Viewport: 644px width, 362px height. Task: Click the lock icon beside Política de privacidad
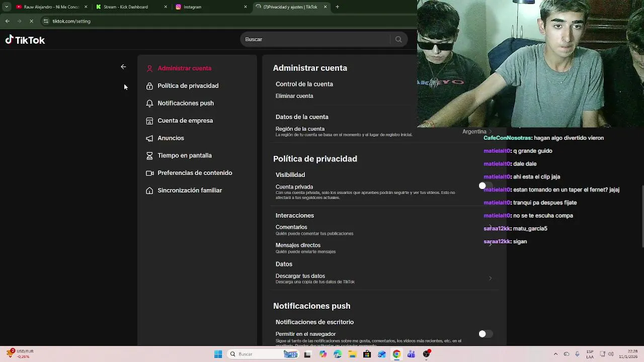pos(149,86)
